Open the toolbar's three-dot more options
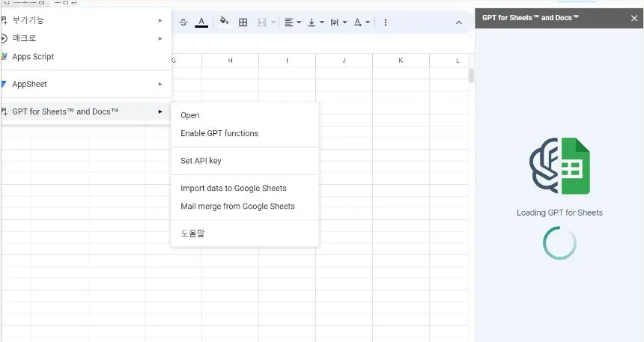The image size is (644, 342). [x=385, y=22]
